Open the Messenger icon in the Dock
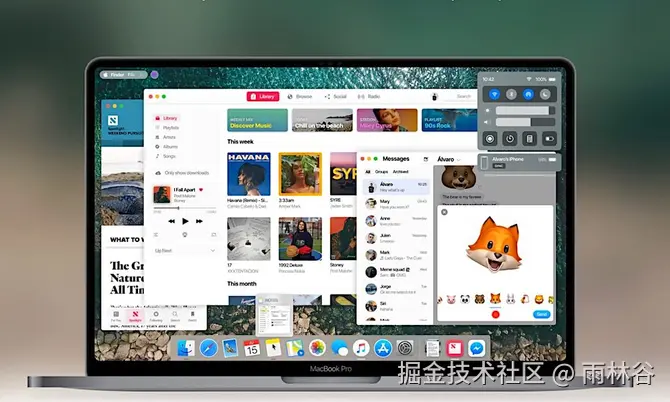 [476, 348]
